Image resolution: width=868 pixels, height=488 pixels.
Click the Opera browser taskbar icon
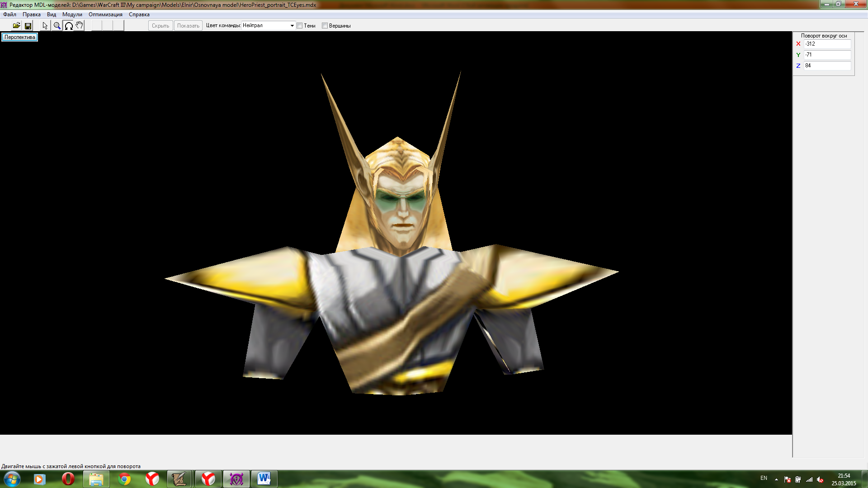pyautogui.click(x=68, y=479)
